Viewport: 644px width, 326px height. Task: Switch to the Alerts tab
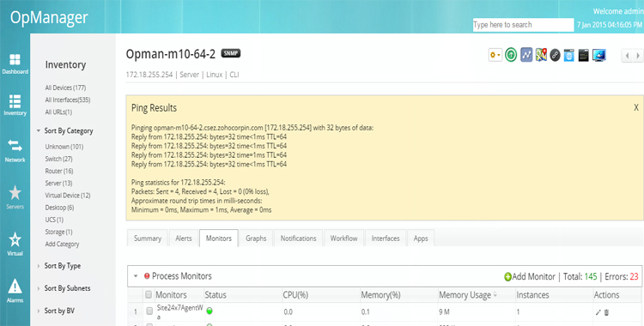coord(183,238)
